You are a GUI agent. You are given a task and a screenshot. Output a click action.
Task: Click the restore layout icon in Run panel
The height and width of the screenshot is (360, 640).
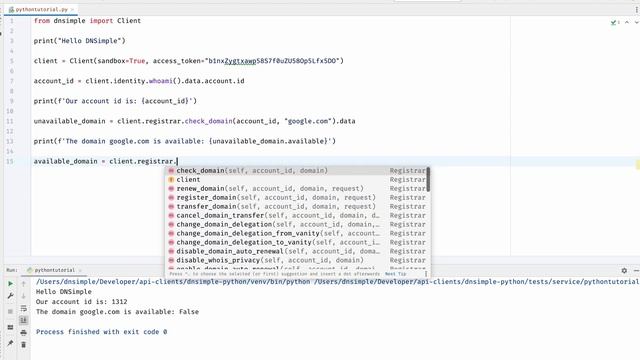[x=11, y=327]
